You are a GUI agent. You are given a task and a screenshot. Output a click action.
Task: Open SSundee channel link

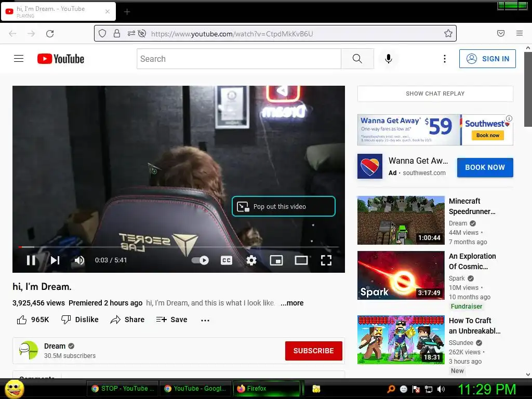coord(461,343)
